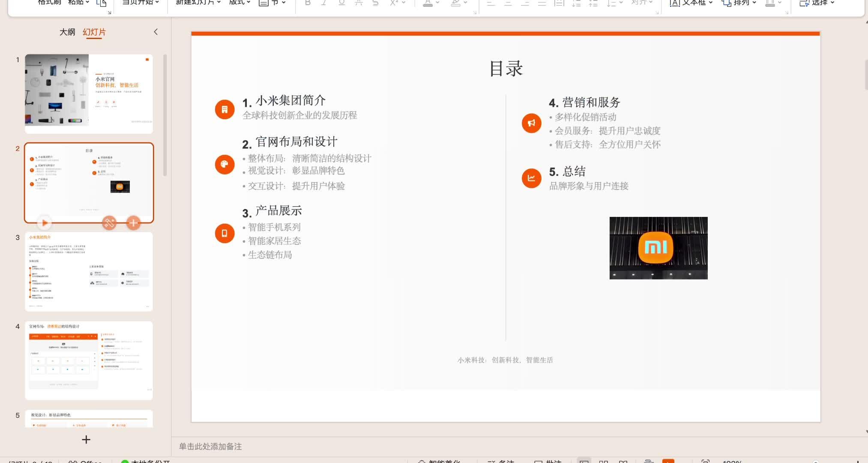Open the 排列 arrange dropdown
Image resolution: width=868 pixels, height=463 pixels.
point(754,3)
